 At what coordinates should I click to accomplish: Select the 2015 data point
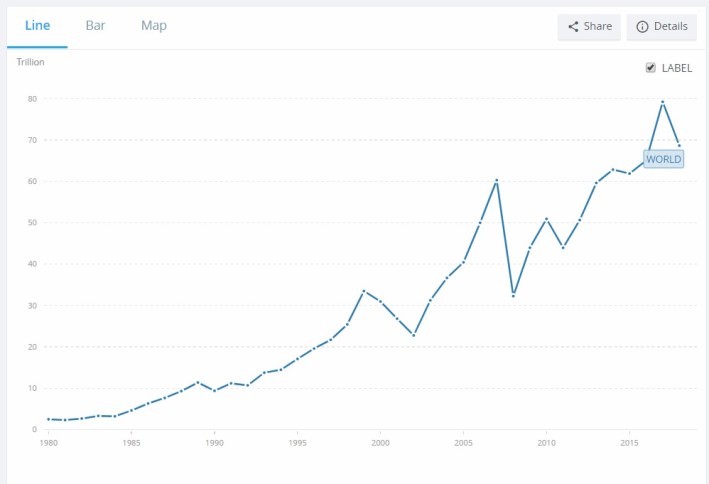(x=629, y=173)
